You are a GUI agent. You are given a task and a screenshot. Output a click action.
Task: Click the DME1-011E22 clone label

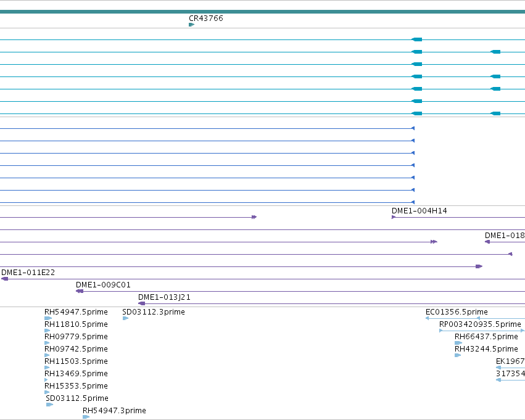click(28, 273)
